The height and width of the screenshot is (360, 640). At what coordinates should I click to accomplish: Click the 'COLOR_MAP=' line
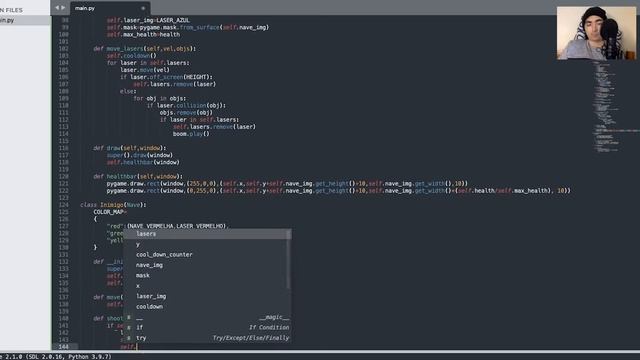[110, 212]
